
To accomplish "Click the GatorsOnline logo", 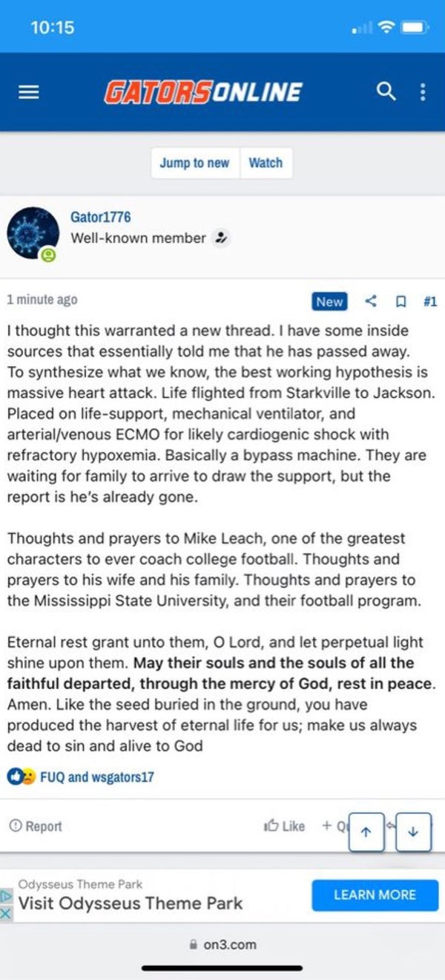I will 202,92.
